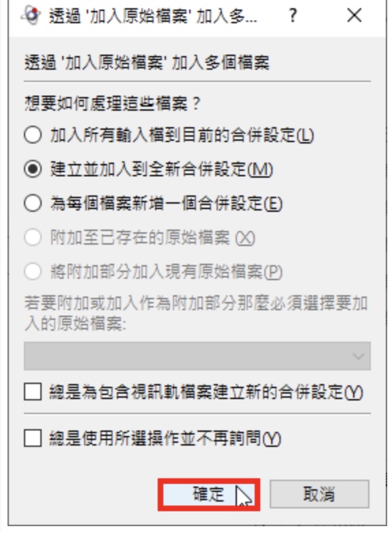Enable checkbox 總是為包含視訊軌檔案建立新的合併設定
The height and width of the screenshot is (533, 392).
click(x=33, y=392)
